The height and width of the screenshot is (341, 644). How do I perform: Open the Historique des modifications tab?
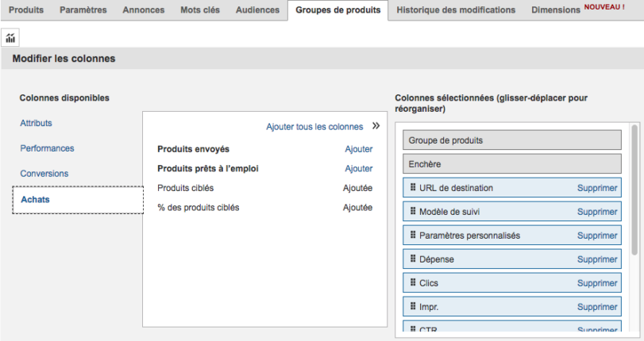tap(456, 10)
